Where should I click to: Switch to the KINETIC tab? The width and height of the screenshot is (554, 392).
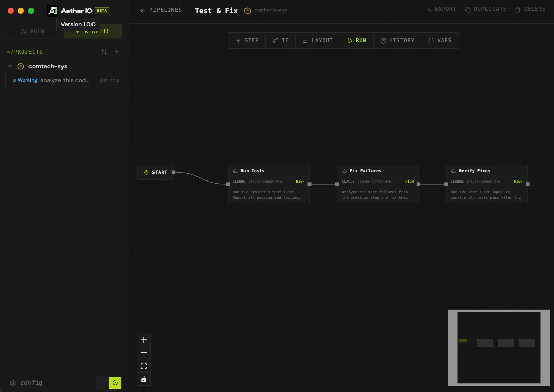point(93,31)
